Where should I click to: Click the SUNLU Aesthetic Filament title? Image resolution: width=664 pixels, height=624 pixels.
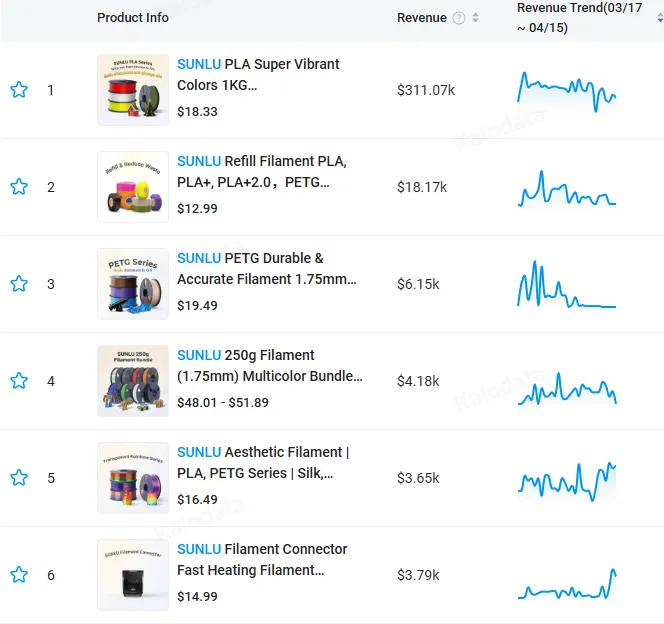(262, 462)
